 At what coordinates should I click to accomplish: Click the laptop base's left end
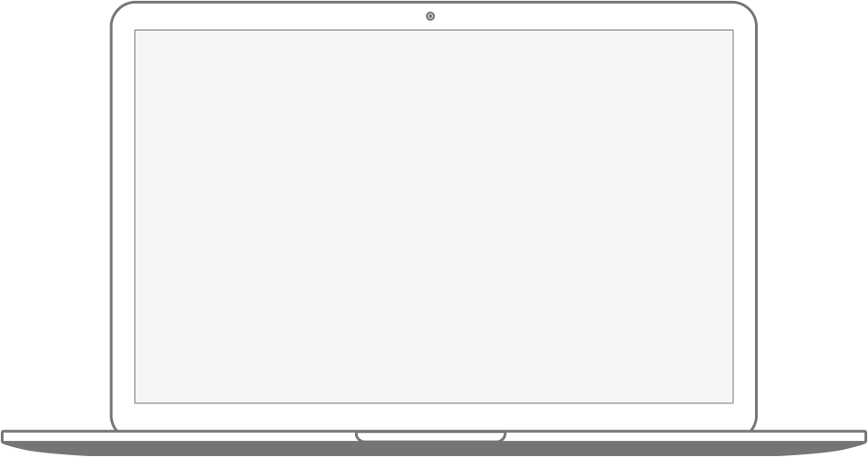click(6, 436)
